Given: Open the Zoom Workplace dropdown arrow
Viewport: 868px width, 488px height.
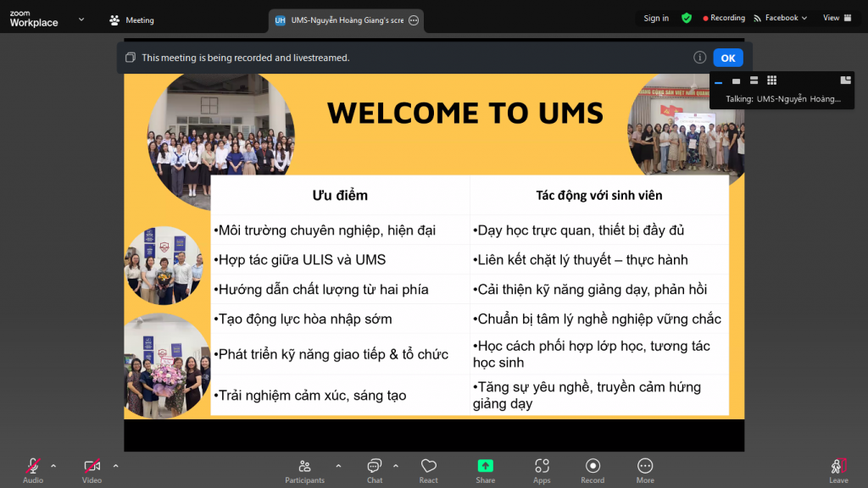Looking at the screenshot, I should tap(81, 19).
